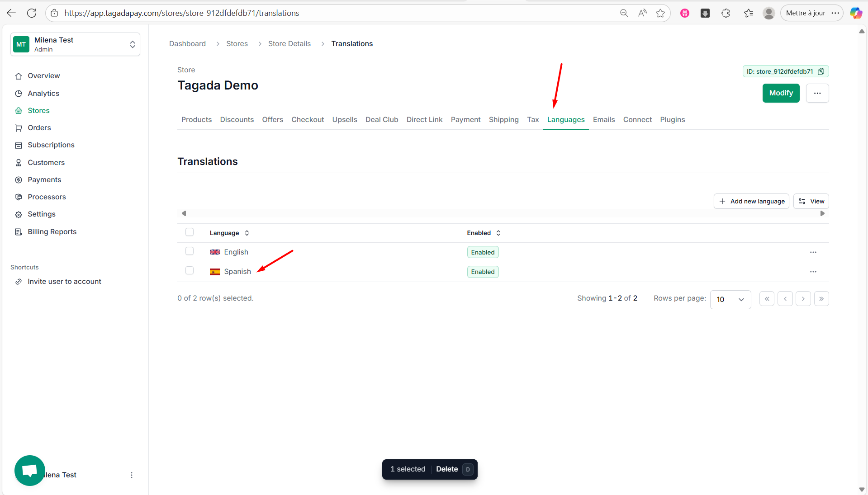Open the user options menu in the sidebar footer
The height and width of the screenshot is (495, 868).
tap(132, 475)
